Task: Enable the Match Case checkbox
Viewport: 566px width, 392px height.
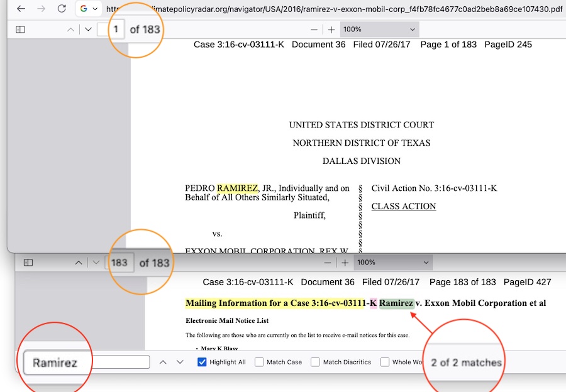Action: pyautogui.click(x=259, y=362)
